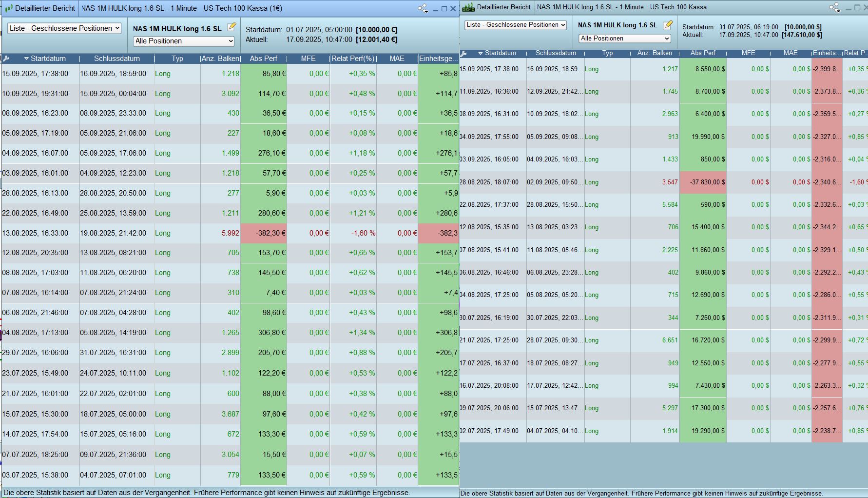Click start date 28.08.2025, 18:07:00
The height and width of the screenshot is (498, 868).
pyautogui.click(x=489, y=182)
